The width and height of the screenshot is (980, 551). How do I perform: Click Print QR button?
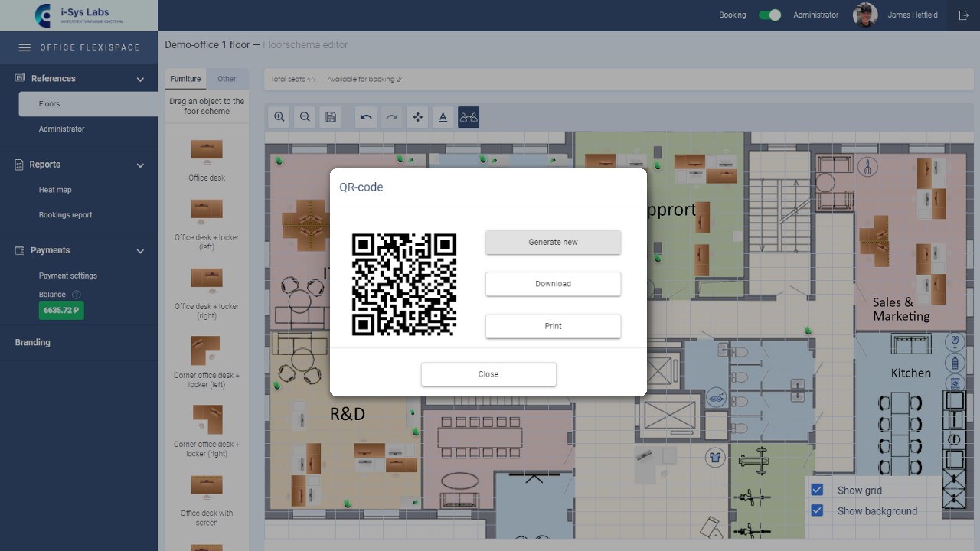[553, 326]
